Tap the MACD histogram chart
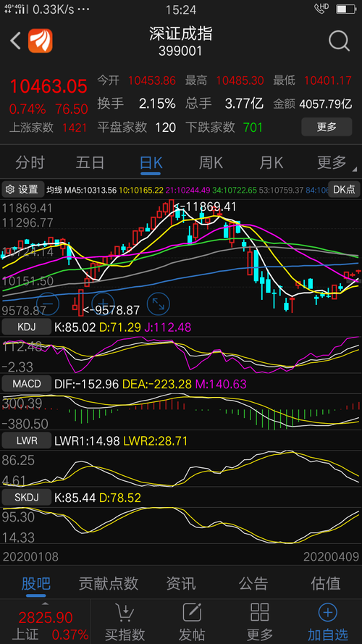This screenshot has width=362, height=644. pos(181,412)
